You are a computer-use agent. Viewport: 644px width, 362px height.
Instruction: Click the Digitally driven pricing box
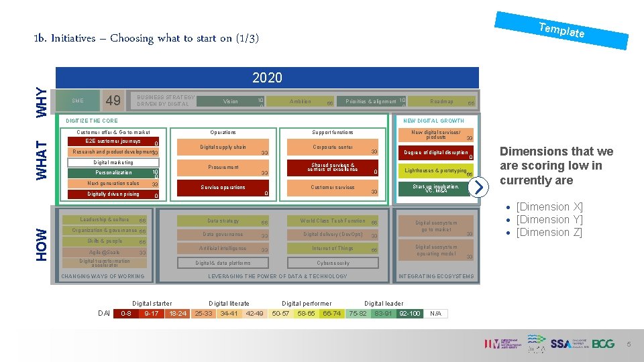coord(113,194)
